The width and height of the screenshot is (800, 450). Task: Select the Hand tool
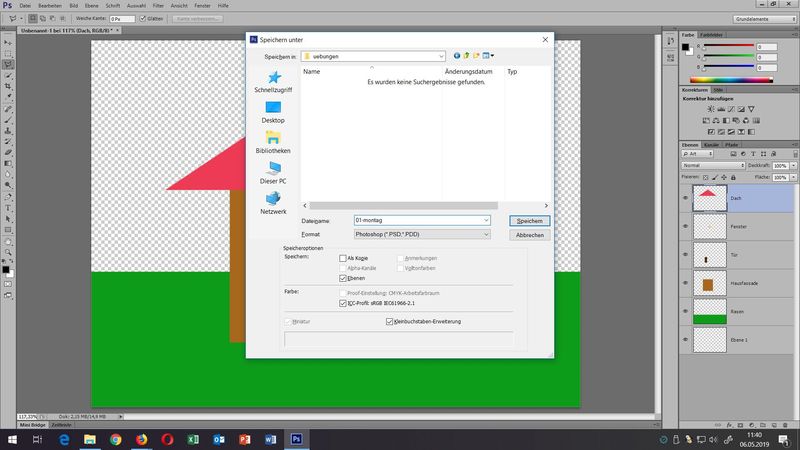pos(8,241)
